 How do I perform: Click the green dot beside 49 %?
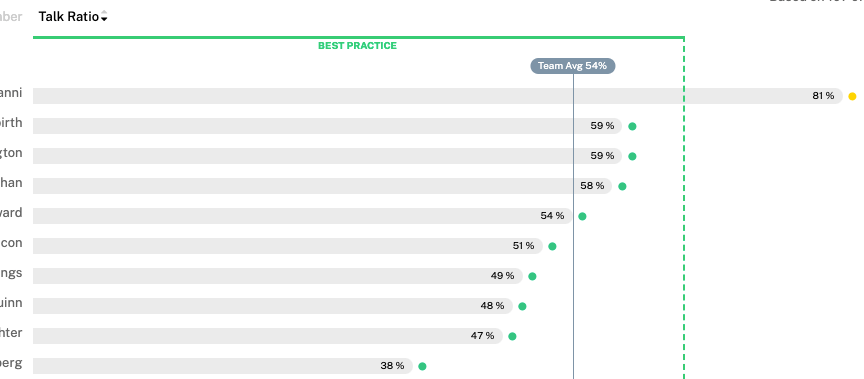532,277
